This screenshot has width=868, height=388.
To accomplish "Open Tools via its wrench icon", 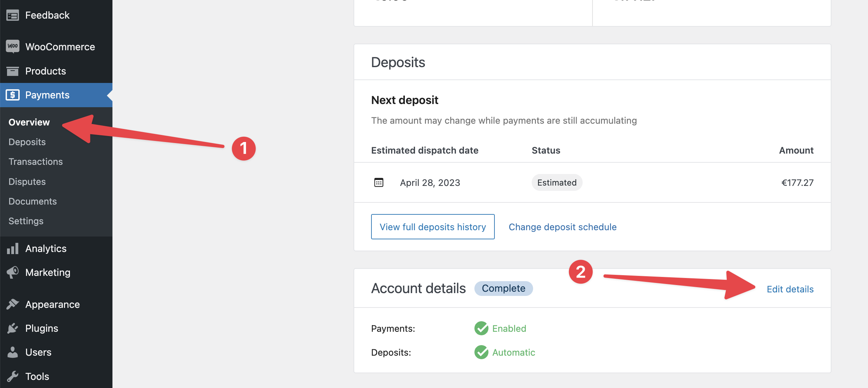I will (x=12, y=376).
